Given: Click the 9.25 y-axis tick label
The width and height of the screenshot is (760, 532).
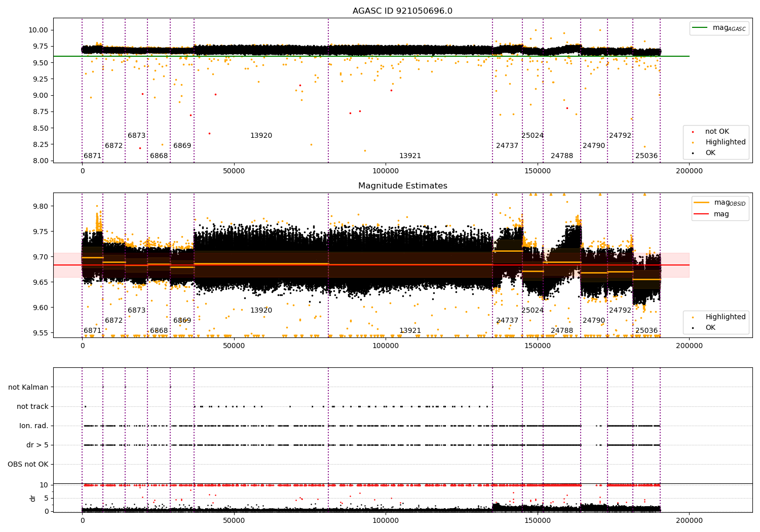Looking at the screenshot, I should (x=40, y=79).
